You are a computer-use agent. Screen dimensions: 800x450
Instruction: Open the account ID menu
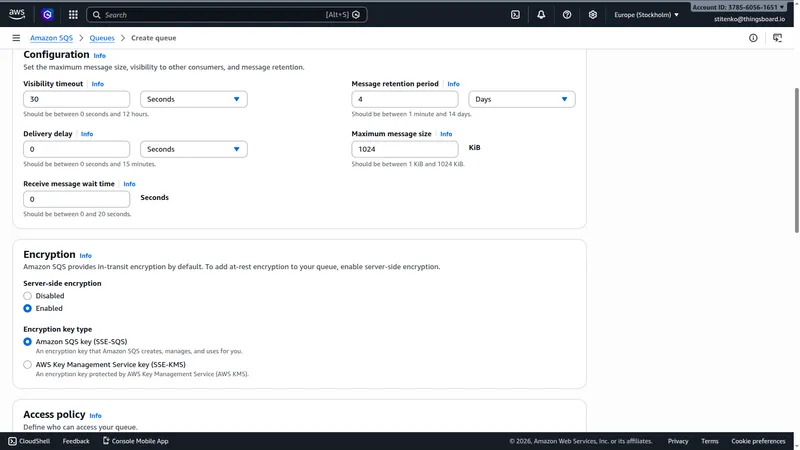coord(738,7)
